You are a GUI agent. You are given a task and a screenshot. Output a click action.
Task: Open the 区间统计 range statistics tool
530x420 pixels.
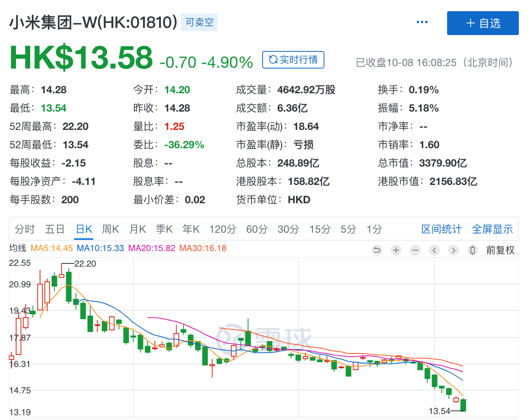(442, 229)
